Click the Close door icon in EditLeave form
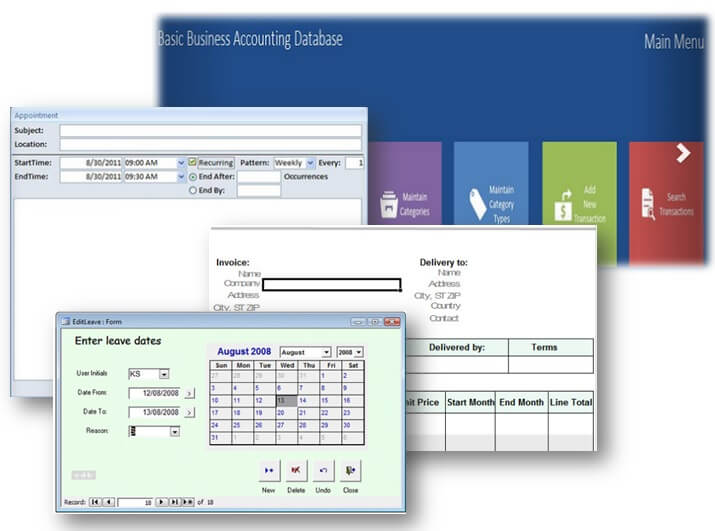 pos(350,470)
